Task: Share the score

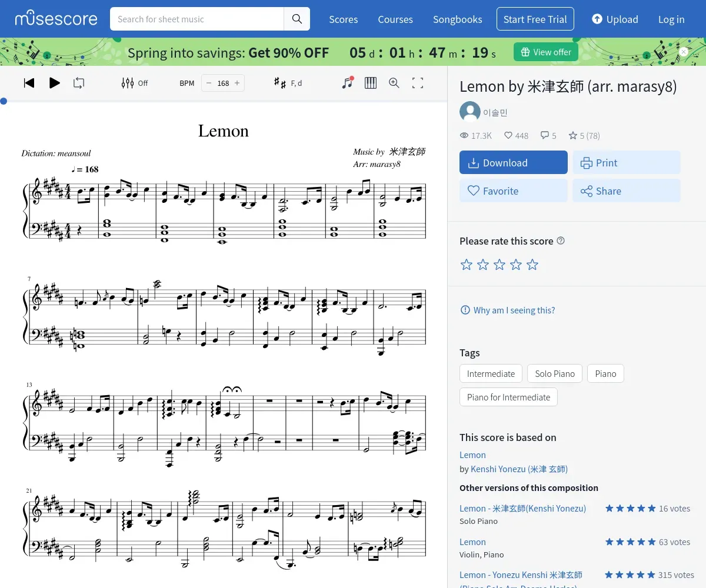Action: coord(627,191)
